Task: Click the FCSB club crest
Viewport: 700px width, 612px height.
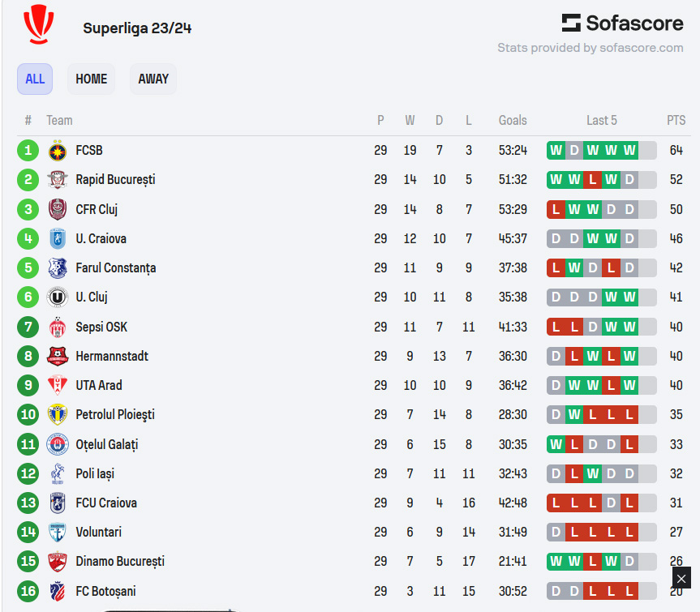Action: pos(58,151)
